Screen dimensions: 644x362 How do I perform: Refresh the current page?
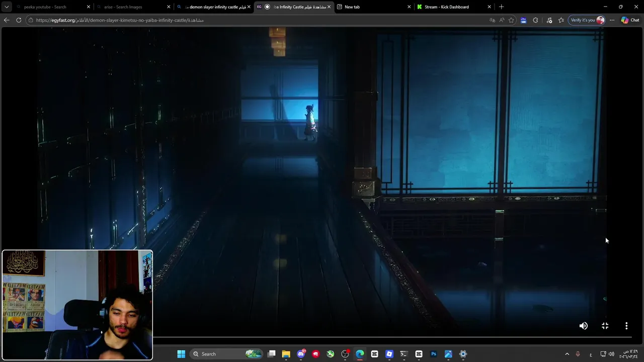19,20
